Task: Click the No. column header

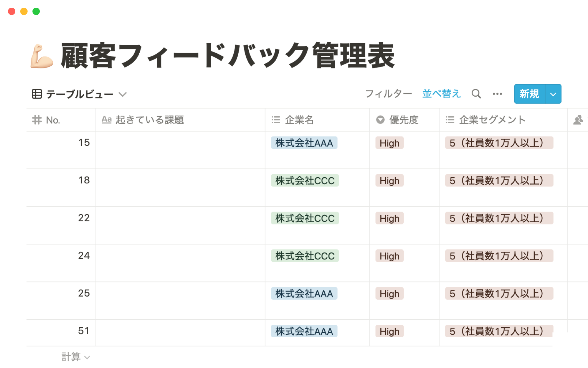Action: [x=53, y=120]
